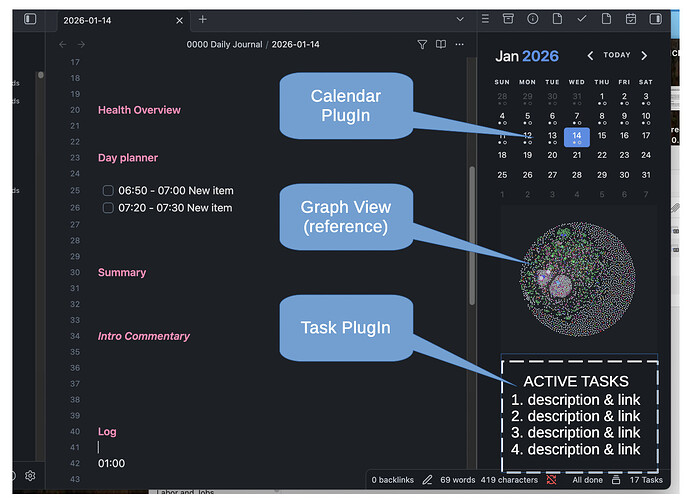Select the 2026-01-14 tab
Viewport: 687px width, 500px height.
coord(110,19)
